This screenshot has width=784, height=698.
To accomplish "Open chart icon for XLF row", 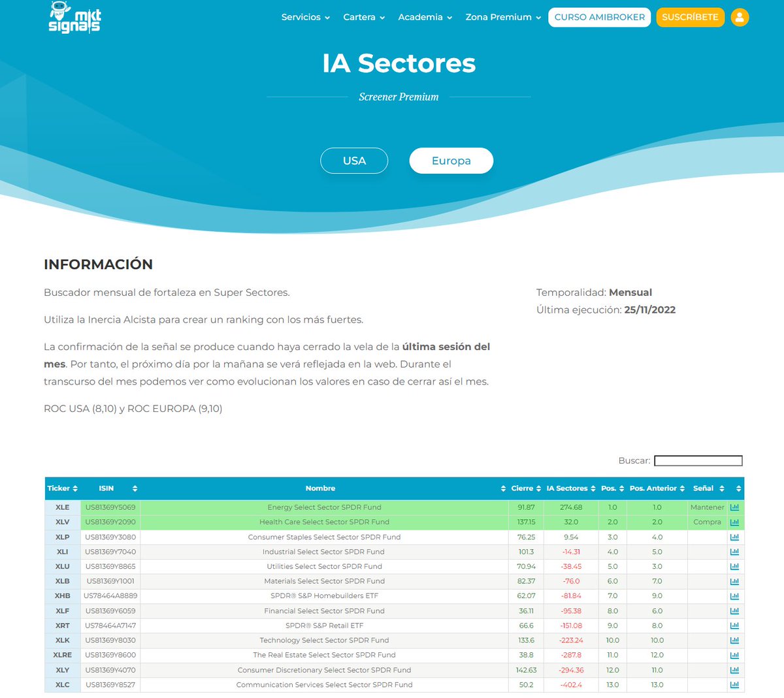I will tap(734, 611).
